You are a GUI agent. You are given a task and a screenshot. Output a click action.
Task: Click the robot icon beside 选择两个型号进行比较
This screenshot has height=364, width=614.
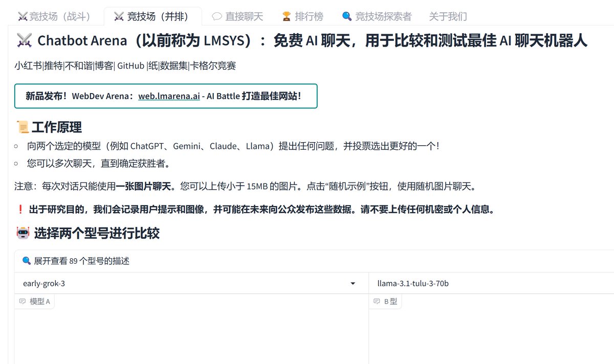(23, 234)
